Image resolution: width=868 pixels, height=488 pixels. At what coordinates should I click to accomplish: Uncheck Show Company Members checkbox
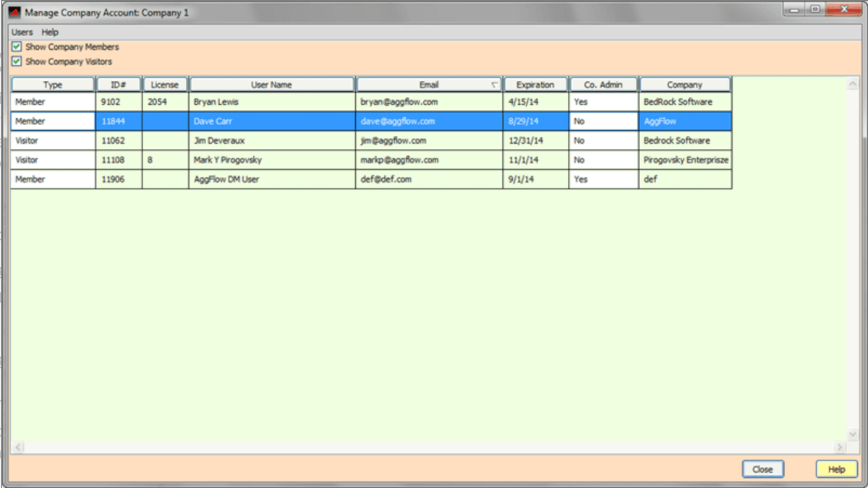point(17,47)
